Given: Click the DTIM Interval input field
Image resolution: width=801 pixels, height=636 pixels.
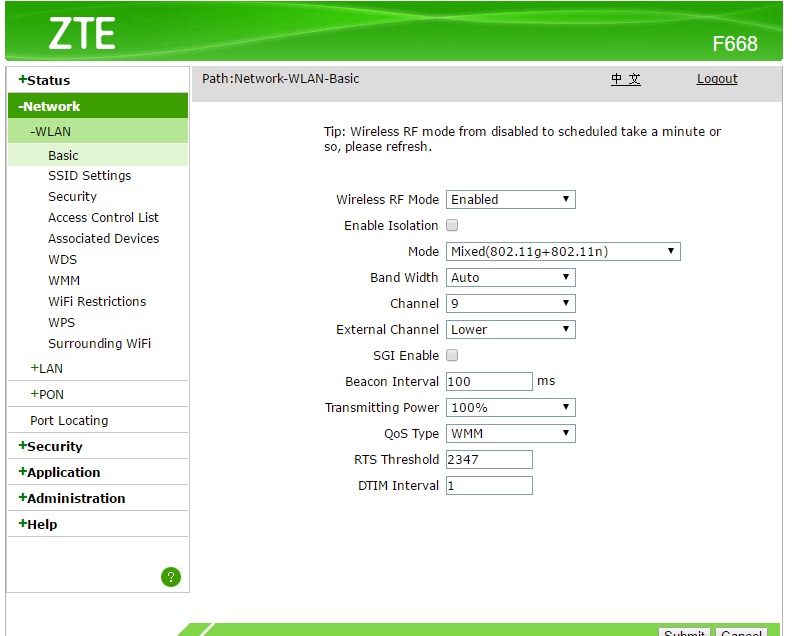Looking at the screenshot, I should [489, 485].
